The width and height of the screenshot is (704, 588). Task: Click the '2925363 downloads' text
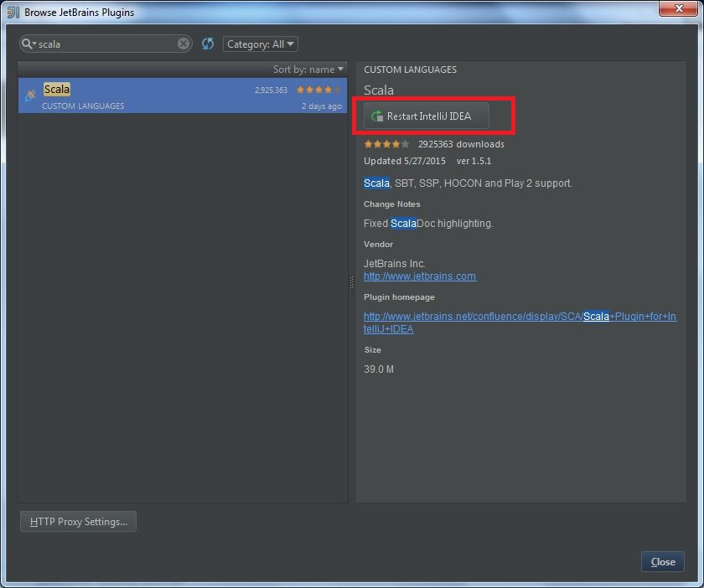pos(461,144)
